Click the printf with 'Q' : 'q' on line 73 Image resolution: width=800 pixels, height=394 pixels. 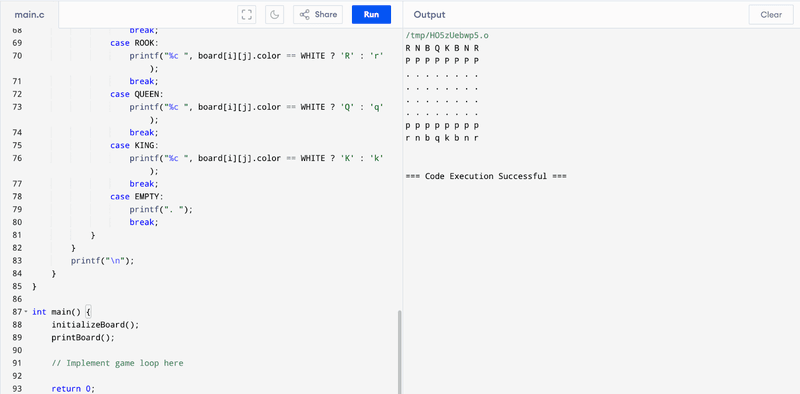[256, 107]
